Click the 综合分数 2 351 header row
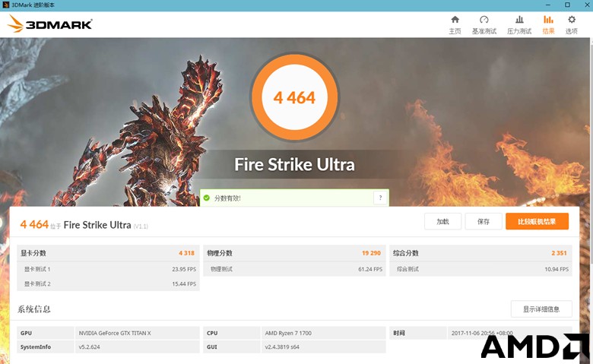The height and width of the screenshot is (364, 593). (x=480, y=253)
